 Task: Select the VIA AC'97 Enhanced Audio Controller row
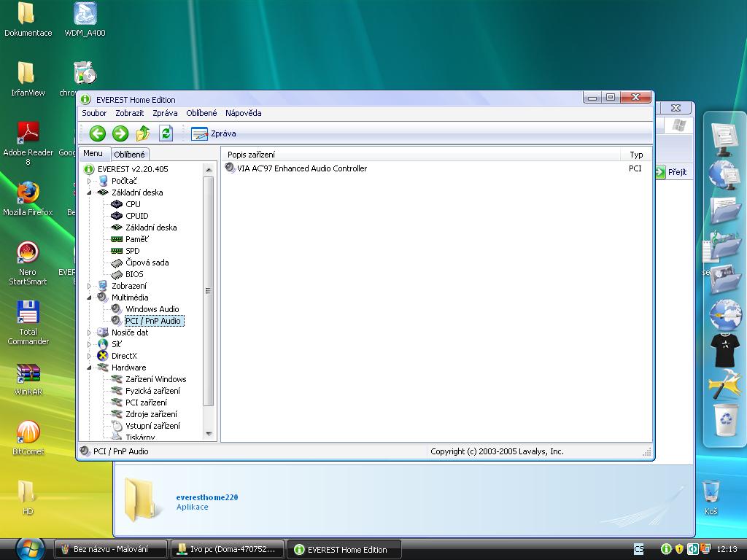pos(301,168)
